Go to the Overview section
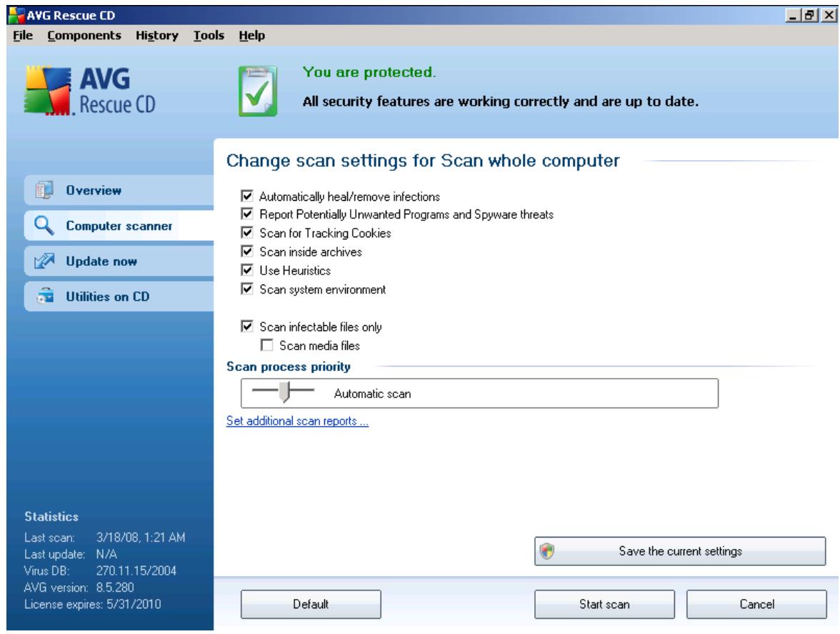The width and height of the screenshot is (840, 634). pos(119,190)
